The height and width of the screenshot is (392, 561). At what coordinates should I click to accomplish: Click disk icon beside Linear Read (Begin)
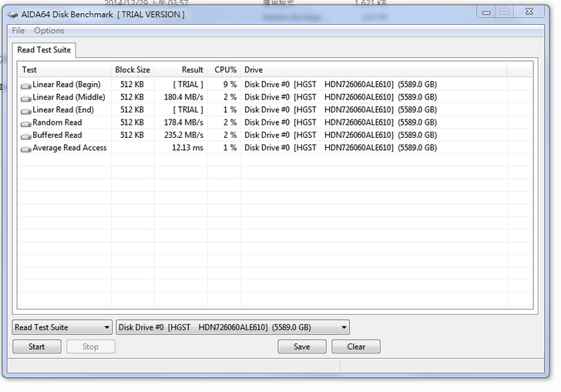click(25, 85)
